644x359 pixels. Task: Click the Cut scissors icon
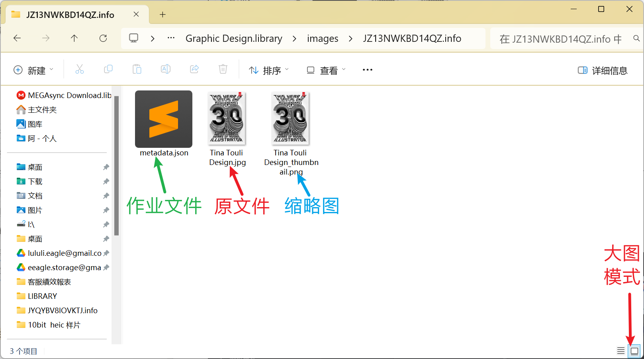(x=80, y=70)
